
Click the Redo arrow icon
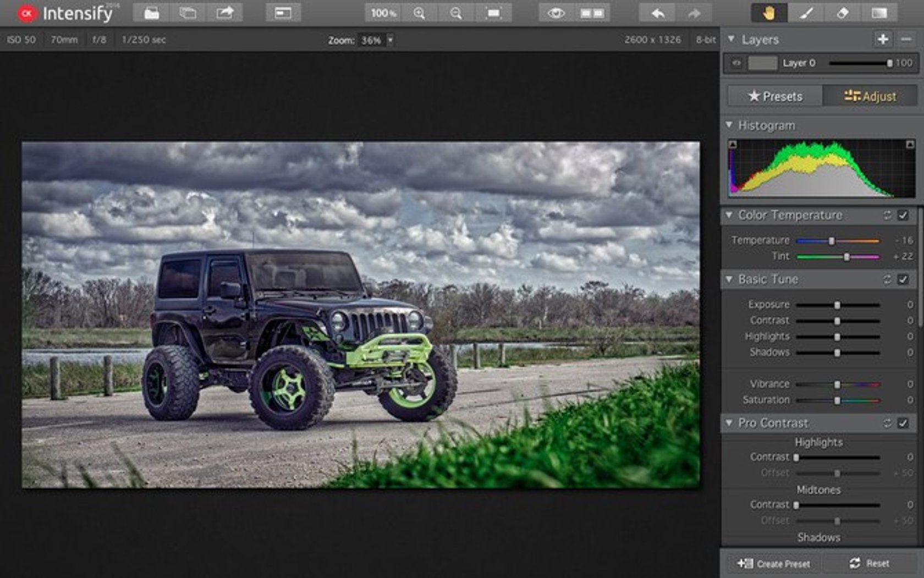pos(695,12)
